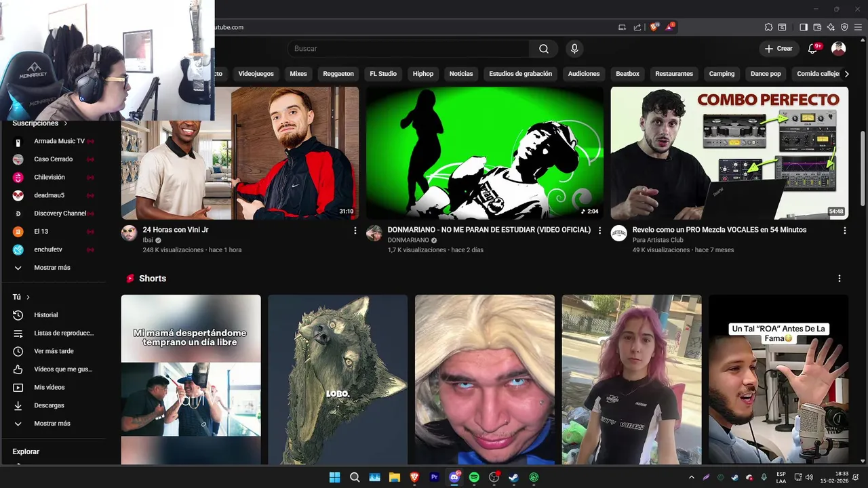Viewport: 868px width, 488px height.
Task: Select the Dance pop category chip
Action: 766,74
